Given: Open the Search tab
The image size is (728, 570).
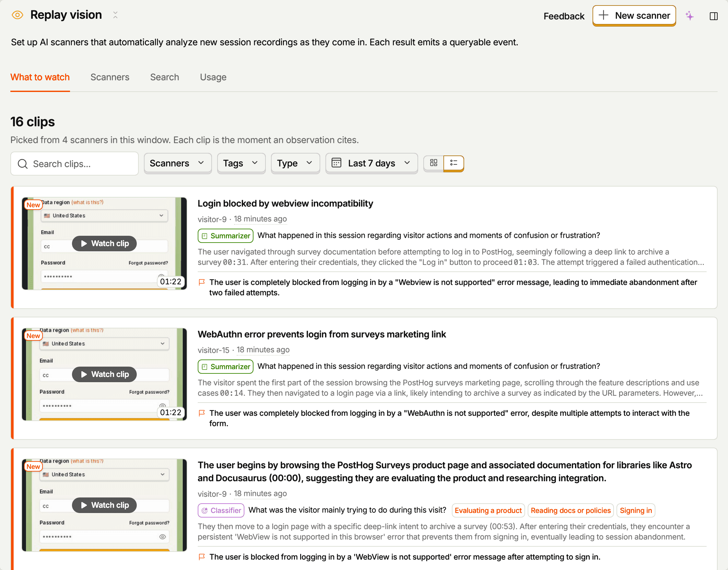Looking at the screenshot, I should pyautogui.click(x=165, y=77).
